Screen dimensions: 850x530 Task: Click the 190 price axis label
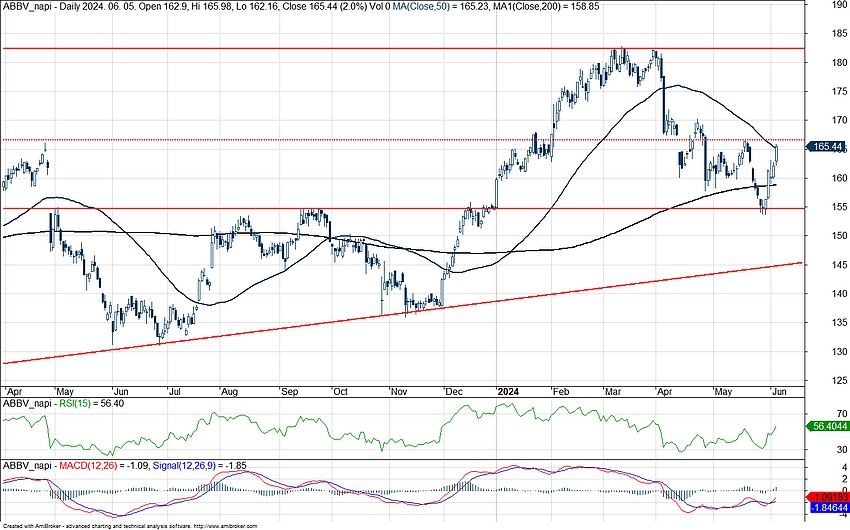click(826, 5)
